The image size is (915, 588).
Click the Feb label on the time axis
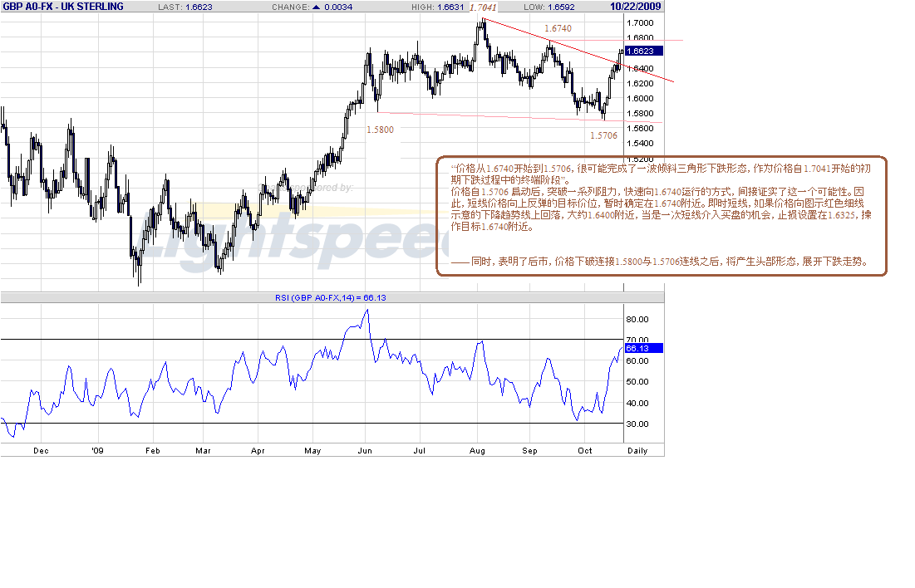[152, 451]
